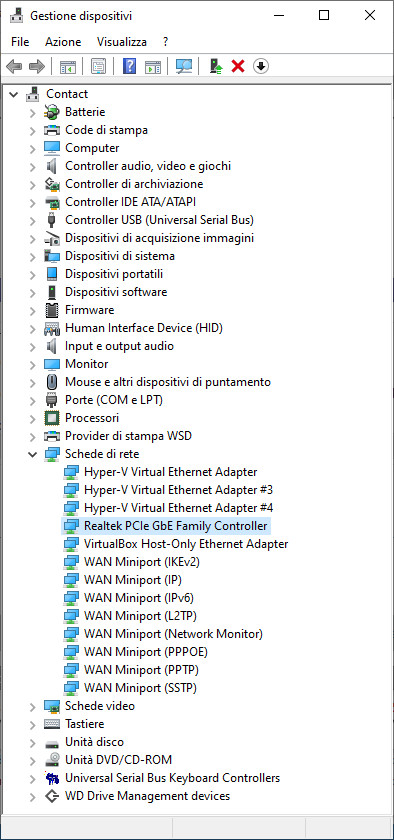The image size is (394, 840).
Task: Click the Universal Serial Bus Keyboard Controllers icon
Action: [52, 778]
